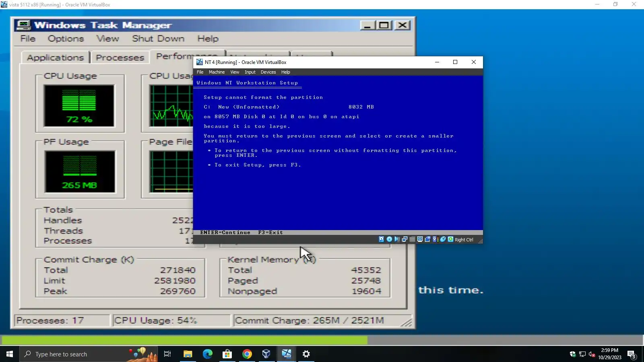Open Shut Down menu in Task Manager
The width and height of the screenshot is (644, 362).
158,39
